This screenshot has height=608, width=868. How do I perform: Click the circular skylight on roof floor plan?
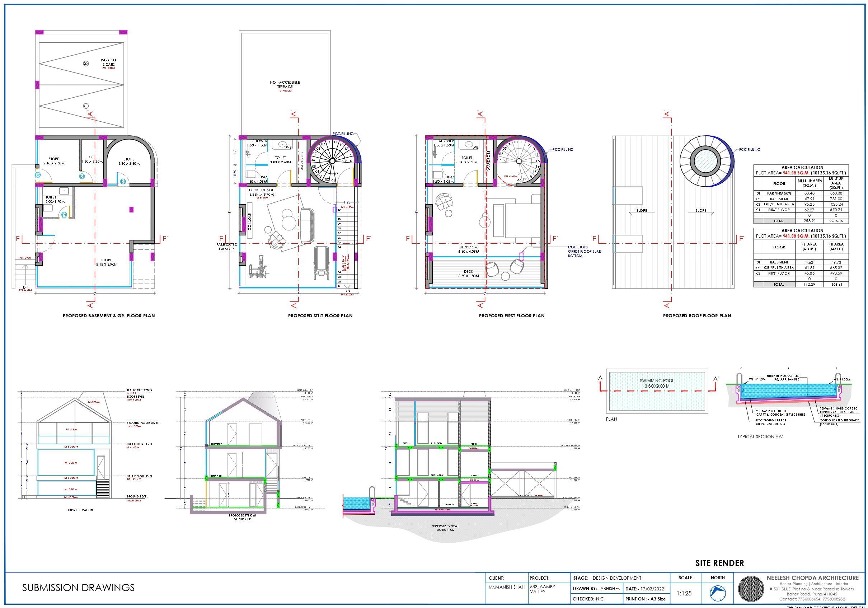click(x=705, y=161)
